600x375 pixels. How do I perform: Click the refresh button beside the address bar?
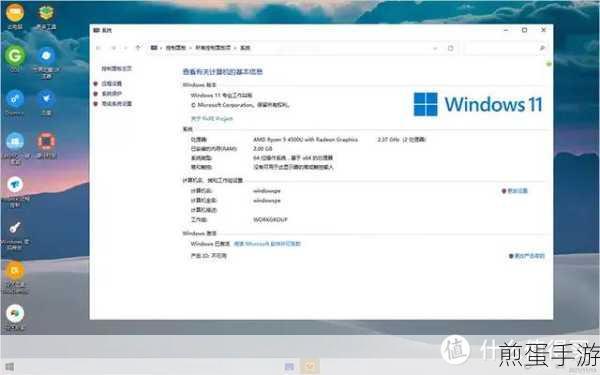450,48
